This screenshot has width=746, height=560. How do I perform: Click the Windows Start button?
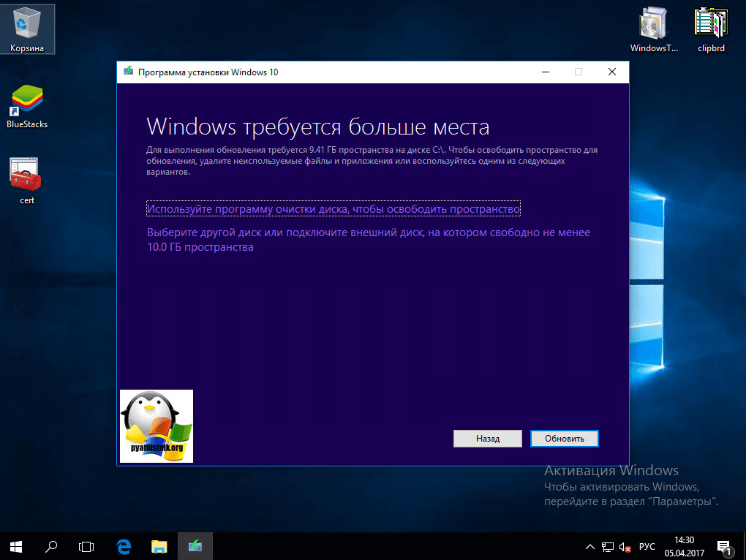point(15,545)
